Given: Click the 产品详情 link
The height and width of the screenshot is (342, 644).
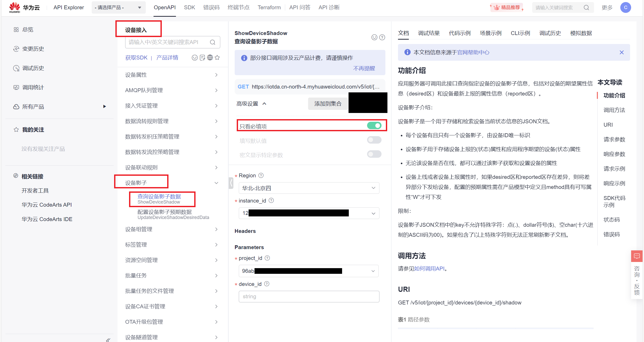Looking at the screenshot, I should coord(167,58).
